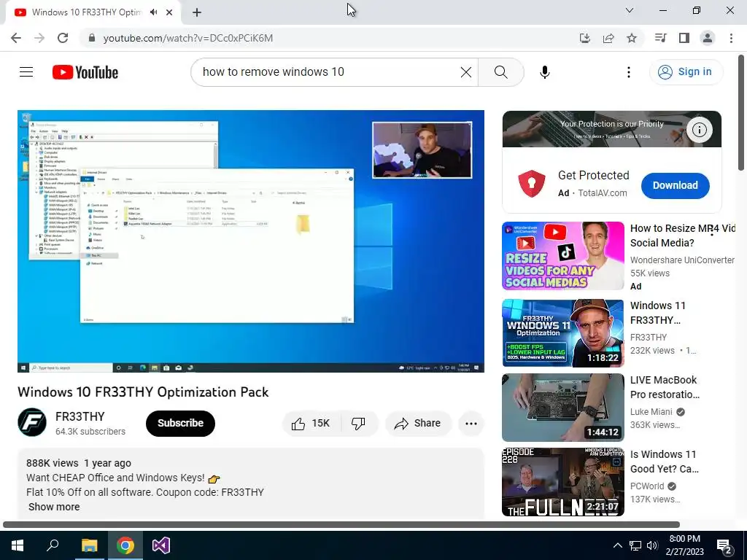Screen dimensions: 747x560
Task: Like the video (15K)
Action: [311, 423]
